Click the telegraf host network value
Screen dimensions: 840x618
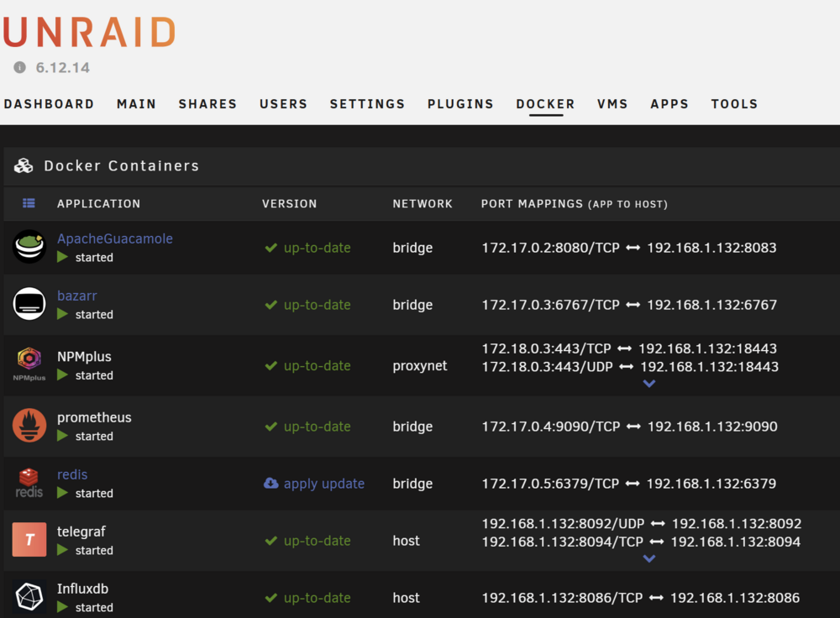click(406, 541)
